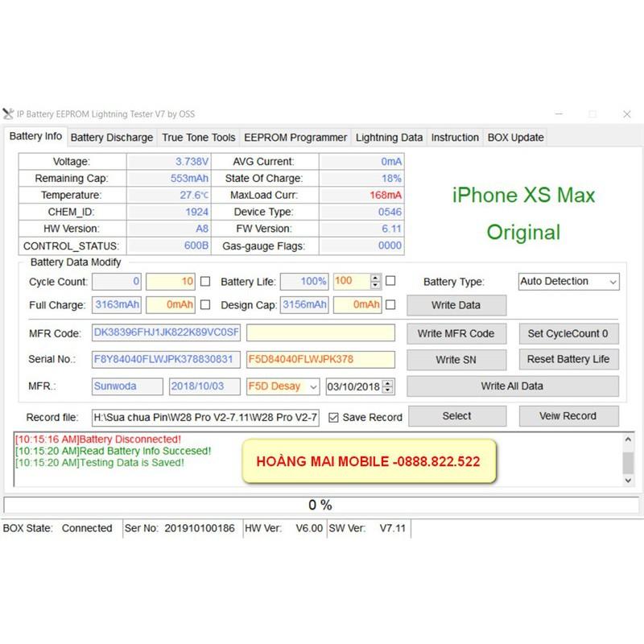Screen dimensions: 644x644
Task: Click the new Full Charge 0mAh field
Action: tap(171, 305)
